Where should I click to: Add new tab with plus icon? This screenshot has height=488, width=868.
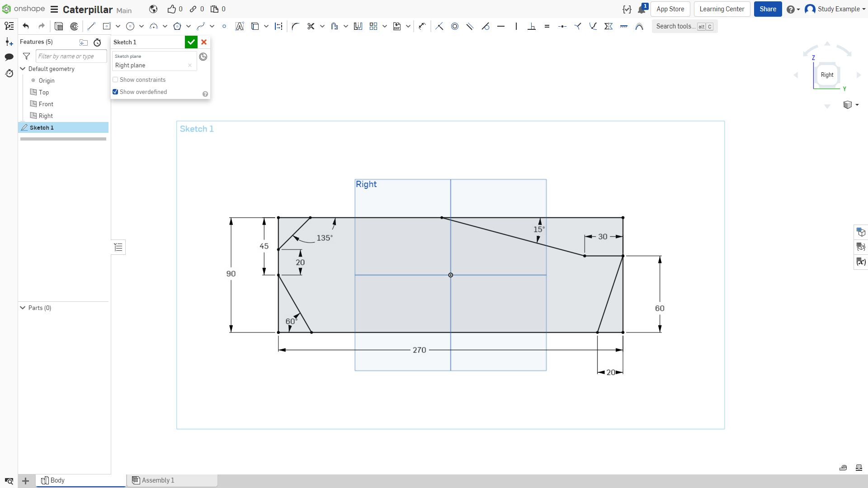tap(26, 481)
